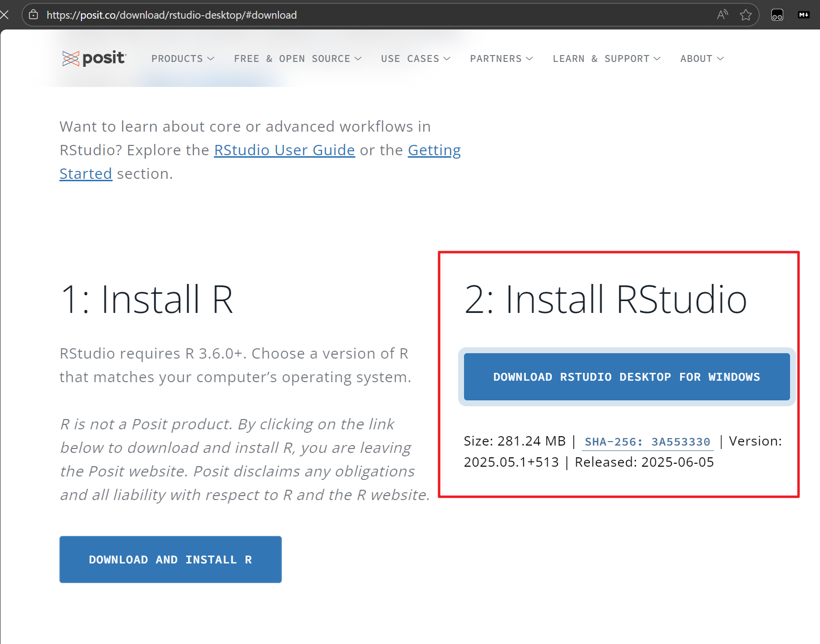820x644 pixels.
Task: Click Download and Install R button
Action: [170, 560]
